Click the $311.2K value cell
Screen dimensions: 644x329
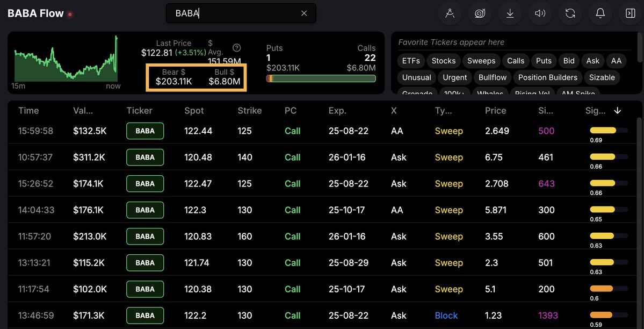pos(90,158)
